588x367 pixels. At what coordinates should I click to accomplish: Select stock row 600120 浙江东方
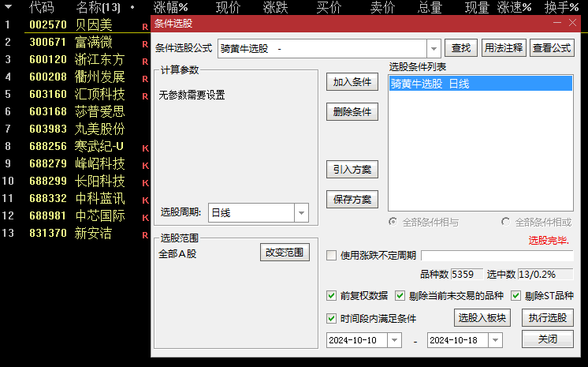click(x=75, y=59)
